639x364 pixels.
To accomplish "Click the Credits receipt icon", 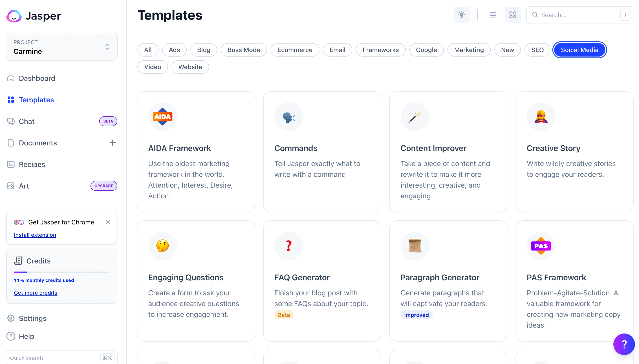I will point(18,261).
